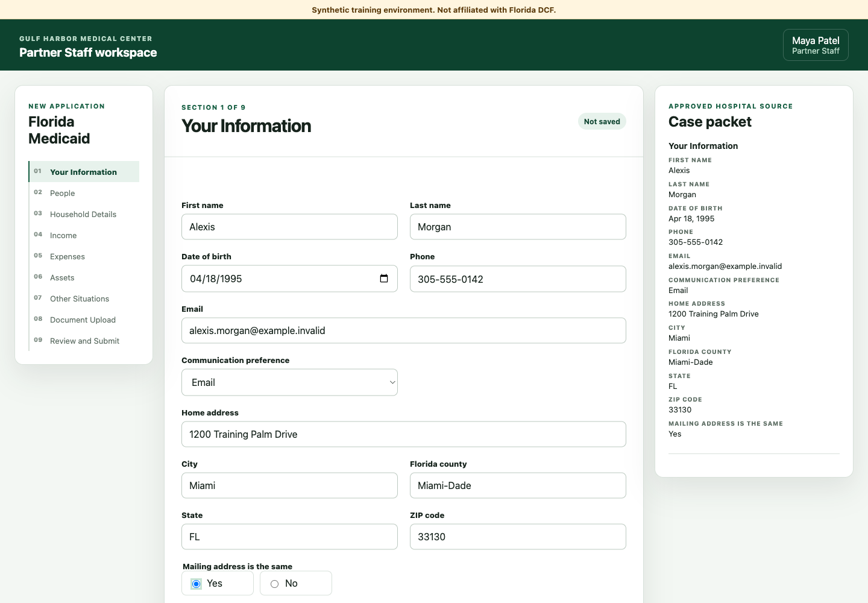
Task: Click case packet last name Morgan
Action: click(x=682, y=194)
